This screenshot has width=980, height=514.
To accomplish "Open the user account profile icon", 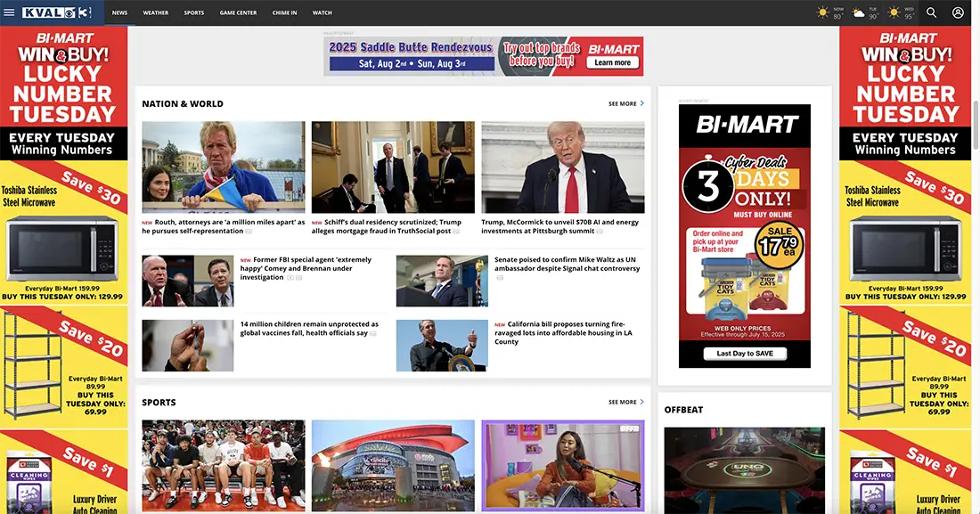I will 958,12.
